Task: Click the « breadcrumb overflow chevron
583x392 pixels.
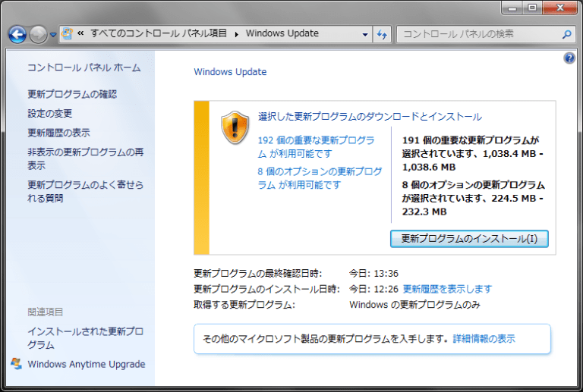Action: (80, 33)
